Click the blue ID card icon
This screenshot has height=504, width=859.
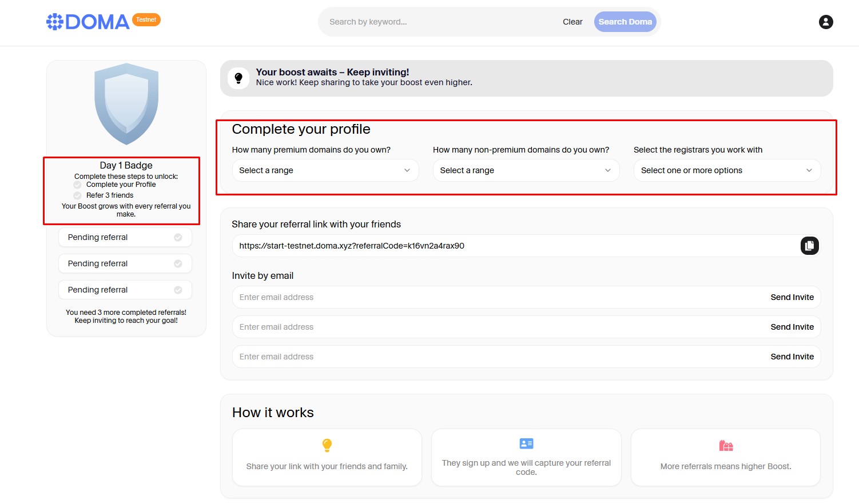[x=526, y=443]
